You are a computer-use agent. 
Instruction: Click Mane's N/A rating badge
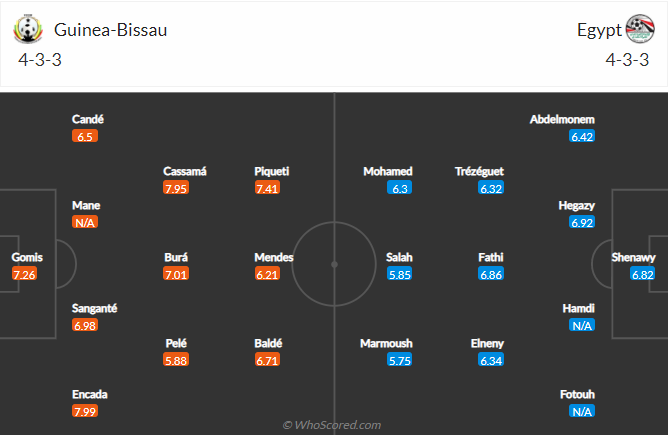(85, 222)
